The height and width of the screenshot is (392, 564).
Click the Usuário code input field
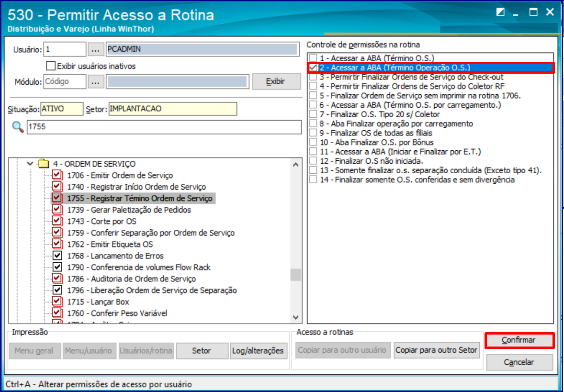65,49
